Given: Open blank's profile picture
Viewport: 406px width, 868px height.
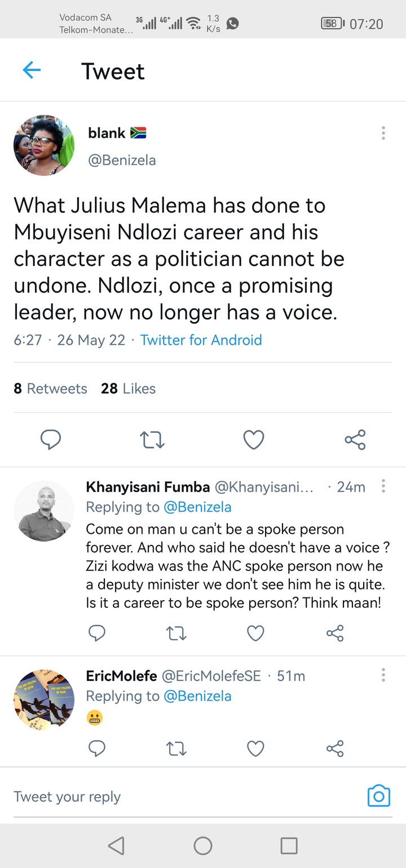Looking at the screenshot, I should pyautogui.click(x=44, y=145).
